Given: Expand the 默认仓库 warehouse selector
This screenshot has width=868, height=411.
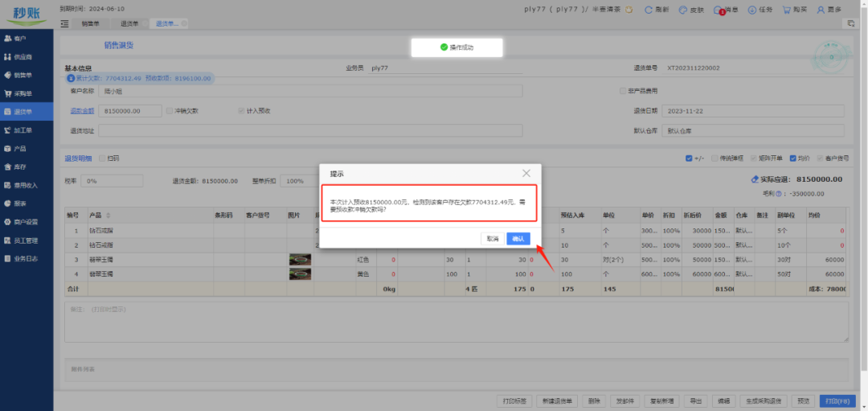Looking at the screenshot, I should [752, 130].
